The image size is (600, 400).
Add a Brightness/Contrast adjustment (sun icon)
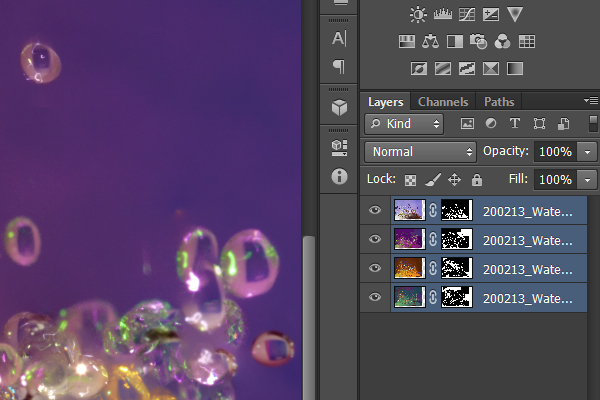tap(418, 15)
